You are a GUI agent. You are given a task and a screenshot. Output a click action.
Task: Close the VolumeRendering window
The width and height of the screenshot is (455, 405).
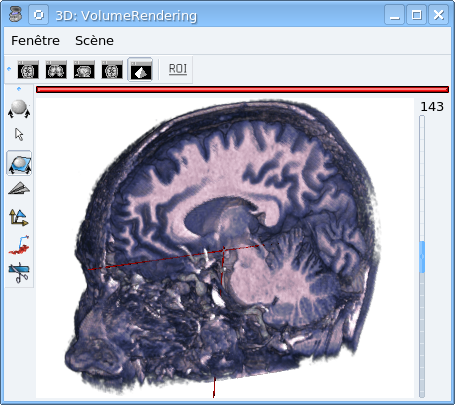point(438,15)
